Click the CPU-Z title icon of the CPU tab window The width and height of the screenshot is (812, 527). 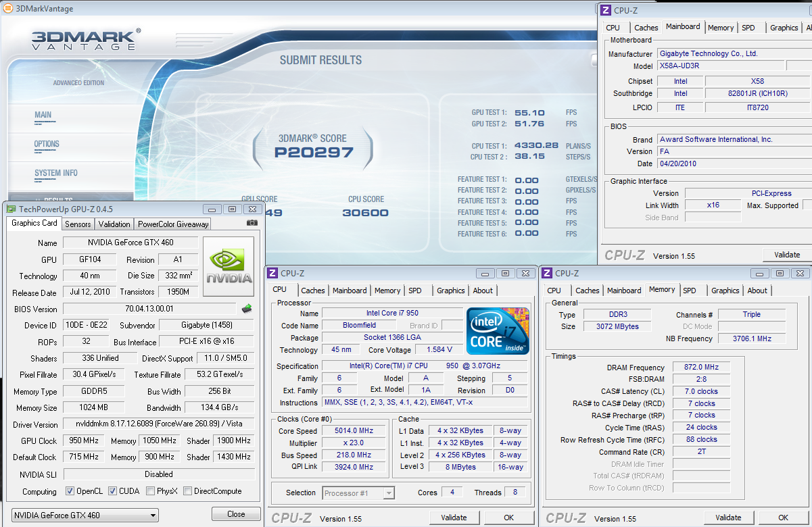[272, 273]
